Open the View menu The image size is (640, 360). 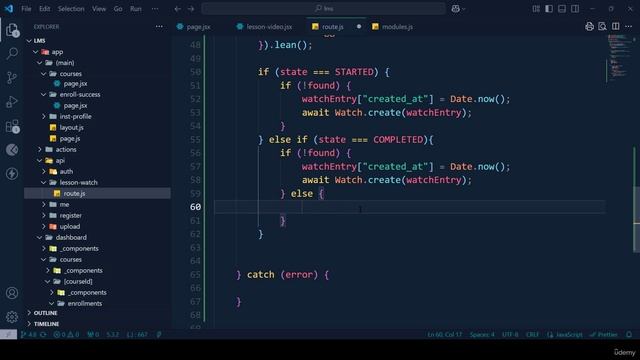(x=99, y=9)
